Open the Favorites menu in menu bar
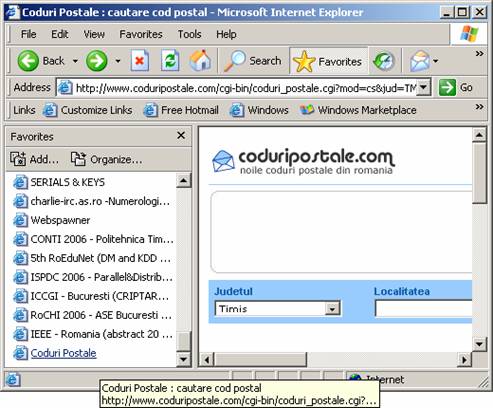Screen dimensions: 493x408 tap(141, 34)
